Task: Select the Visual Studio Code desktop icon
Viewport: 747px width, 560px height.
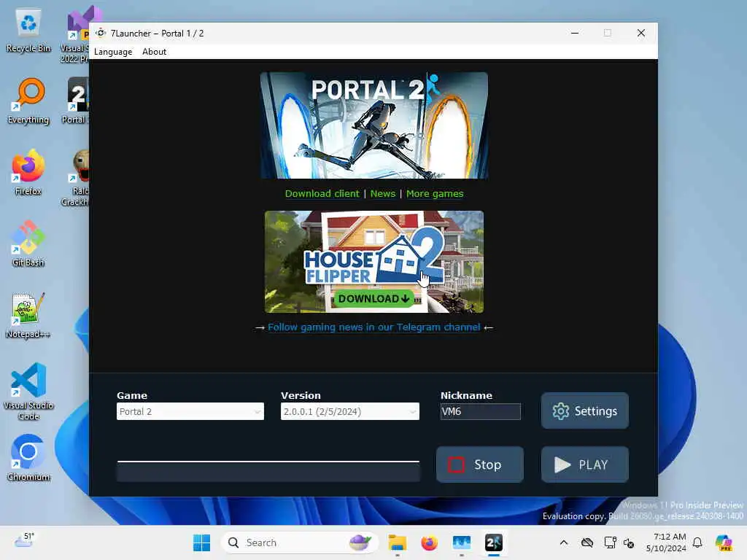Action: (x=28, y=392)
